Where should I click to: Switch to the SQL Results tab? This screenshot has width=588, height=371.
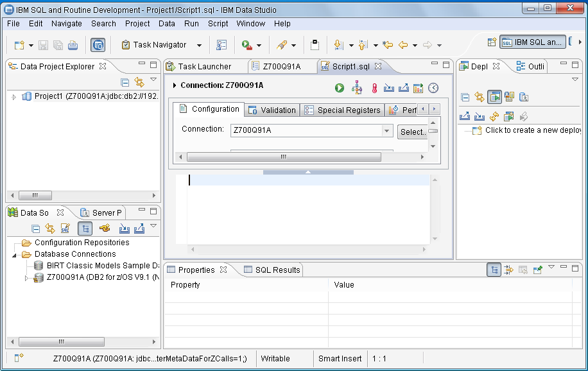(272, 270)
